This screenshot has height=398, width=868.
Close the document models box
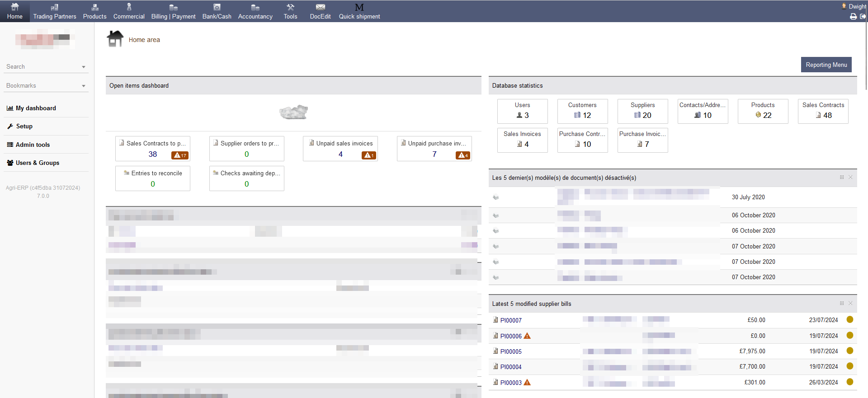[850, 177]
